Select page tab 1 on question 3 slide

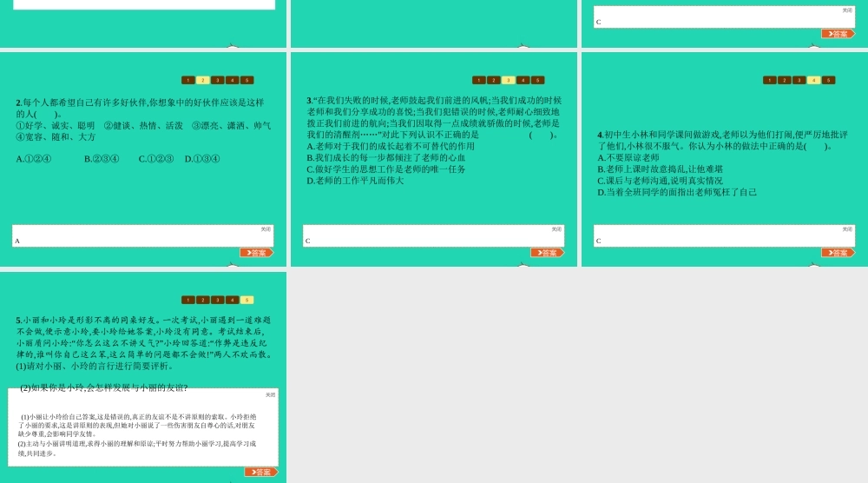pos(479,80)
